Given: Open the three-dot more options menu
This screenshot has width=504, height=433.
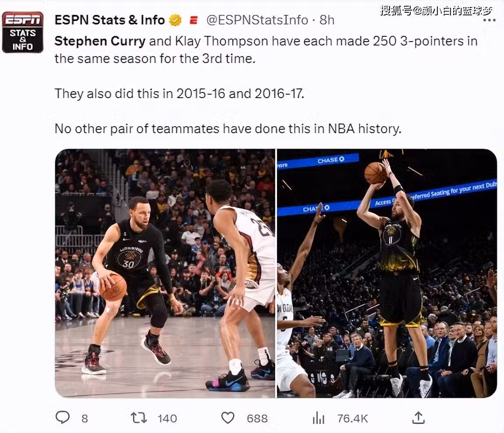Looking at the screenshot, I should pyautogui.click(x=486, y=20).
